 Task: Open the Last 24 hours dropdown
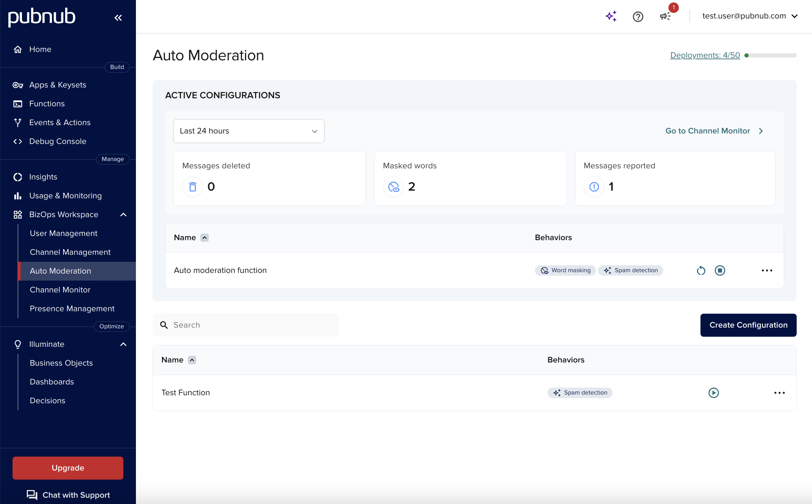click(249, 131)
